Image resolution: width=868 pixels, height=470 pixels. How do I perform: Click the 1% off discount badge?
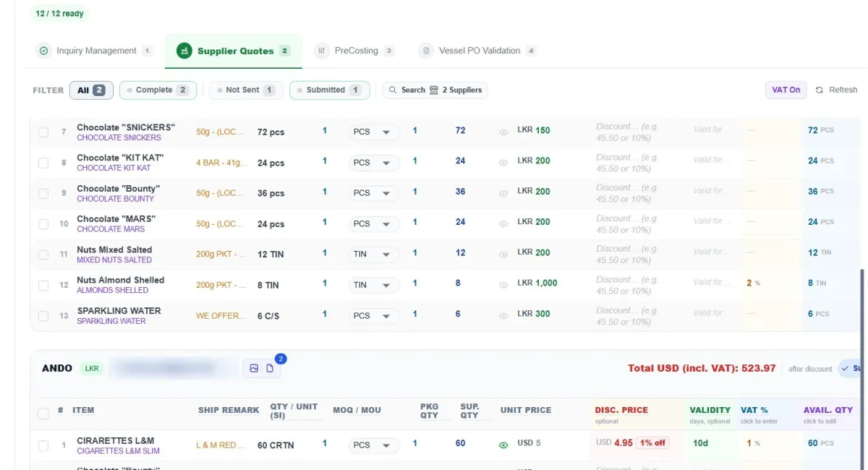[x=652, y=443]
